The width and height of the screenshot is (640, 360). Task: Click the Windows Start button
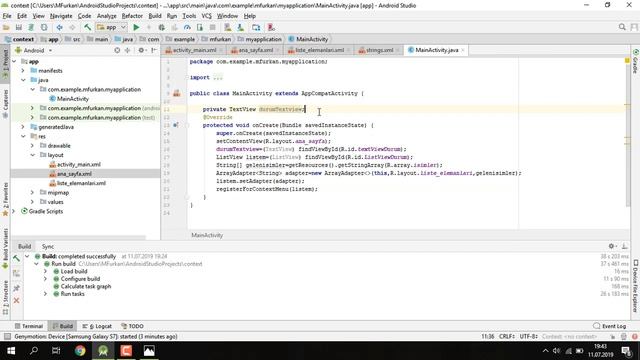pos(11,351)
